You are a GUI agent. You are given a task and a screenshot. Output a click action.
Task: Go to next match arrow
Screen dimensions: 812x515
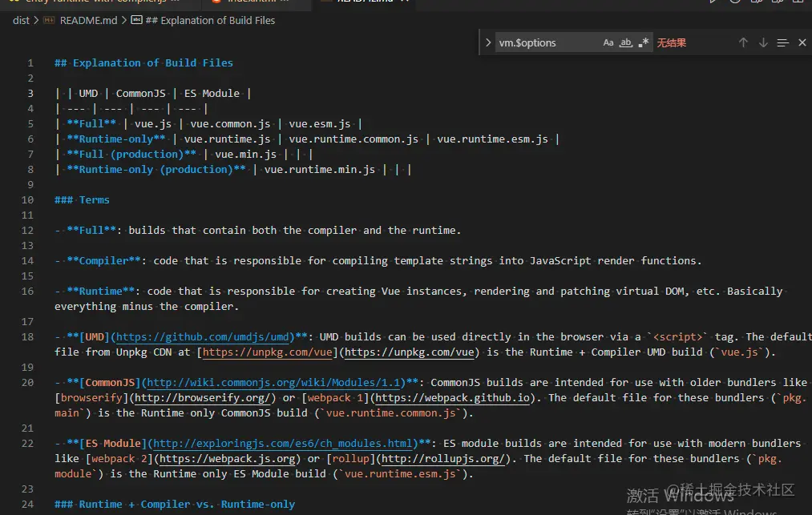(763, 42)
